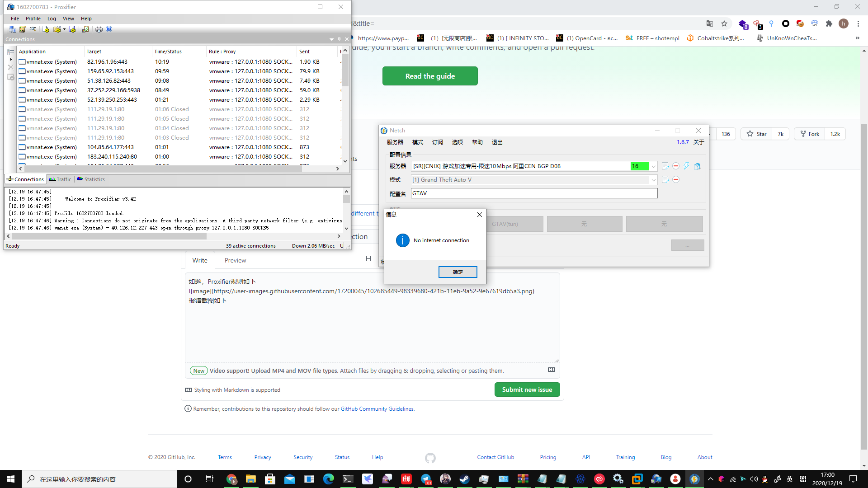Print the Proxifier log
The height and width of the screenshot is (488, 868).
(x=99, y=29)
